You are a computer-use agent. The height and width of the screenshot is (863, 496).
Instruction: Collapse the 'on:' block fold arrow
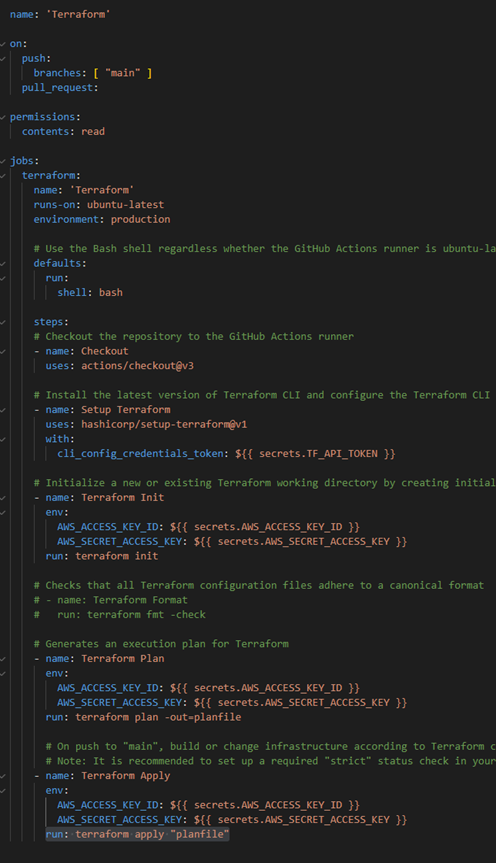3,44
